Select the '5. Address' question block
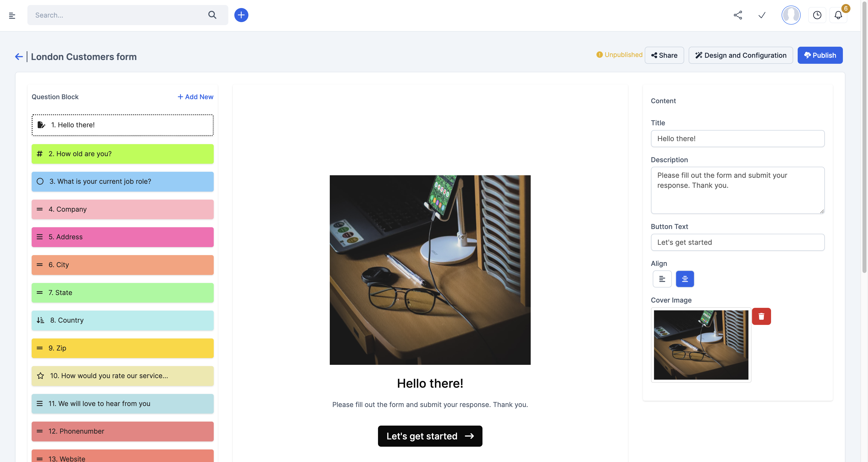The height and width of the screenshot is (462, 868). 122,237
